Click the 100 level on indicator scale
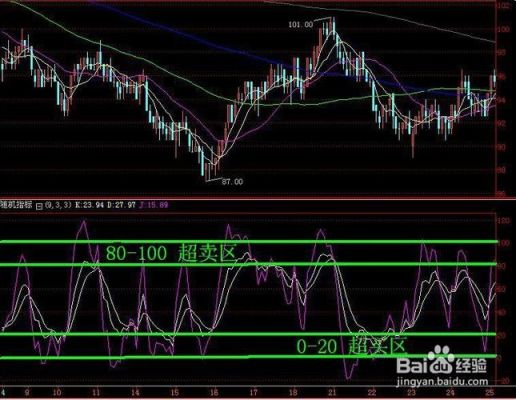The height and width of the screenshot is (400, 516). 504,243
